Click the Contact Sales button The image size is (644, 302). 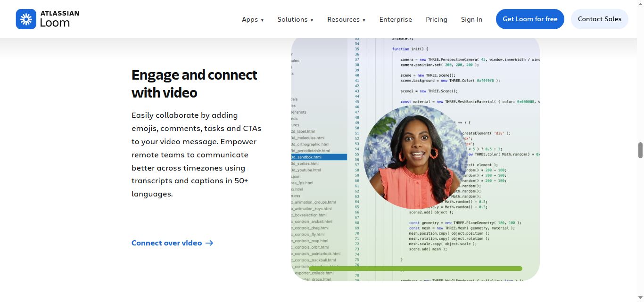tap(599, 19)
